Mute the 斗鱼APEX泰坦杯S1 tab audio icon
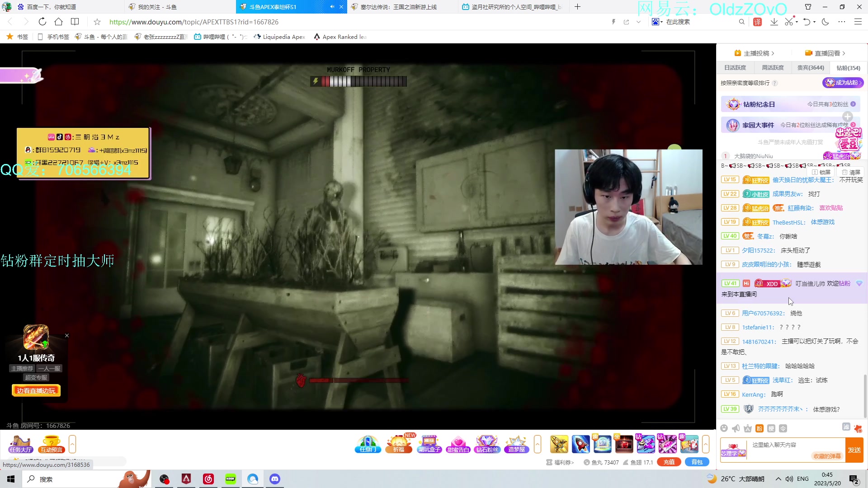Image resolution: width=868 pixels, height=488 pixels. pyautogui.click(x=332, y=7)
